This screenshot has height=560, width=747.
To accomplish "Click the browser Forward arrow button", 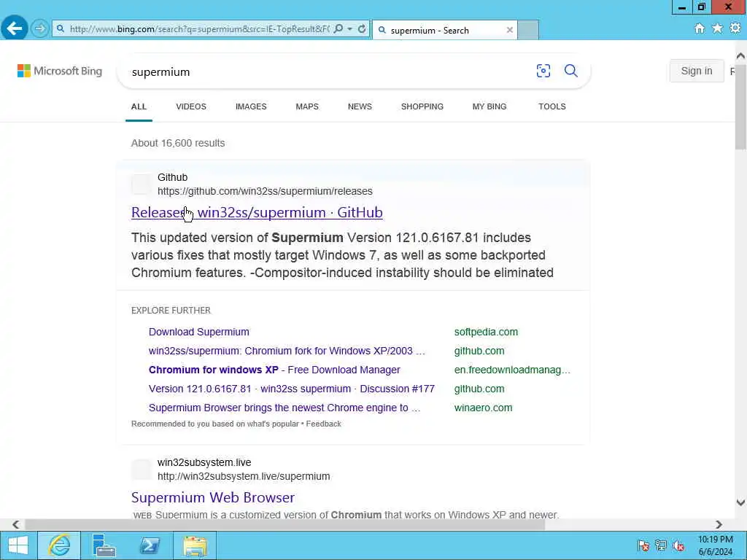I will [40, 29].
